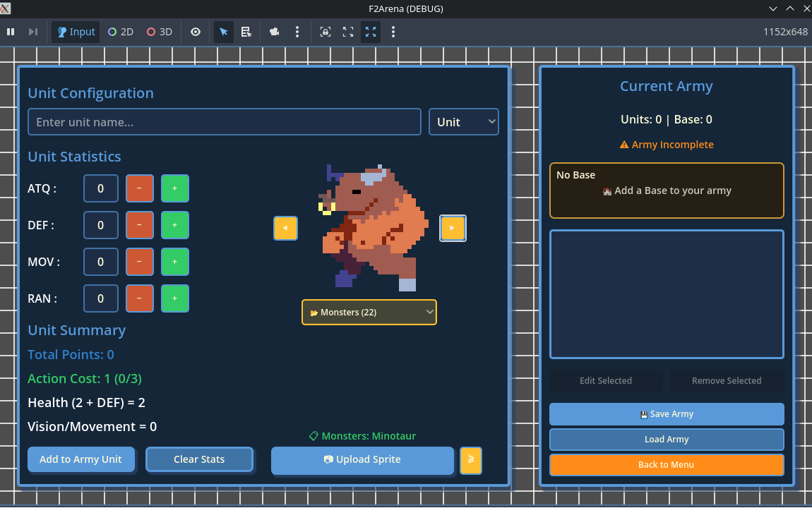The width and height of the screenshot is (812, 508).
Task: Show the next sprite with right arrow
Action: pyautogui.click(x=453, y=228)
